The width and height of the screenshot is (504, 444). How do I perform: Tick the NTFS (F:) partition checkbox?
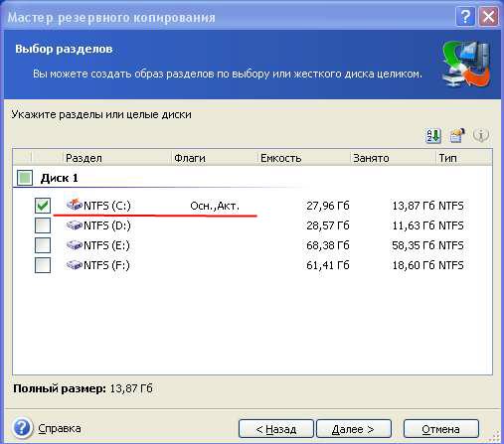coord(43,265)
